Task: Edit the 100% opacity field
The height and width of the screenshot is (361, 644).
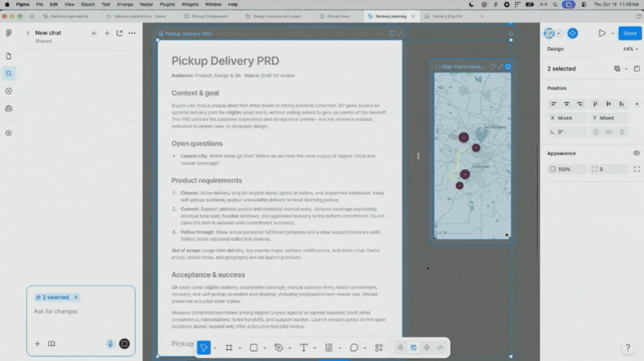Action: [x=568, y=169]
